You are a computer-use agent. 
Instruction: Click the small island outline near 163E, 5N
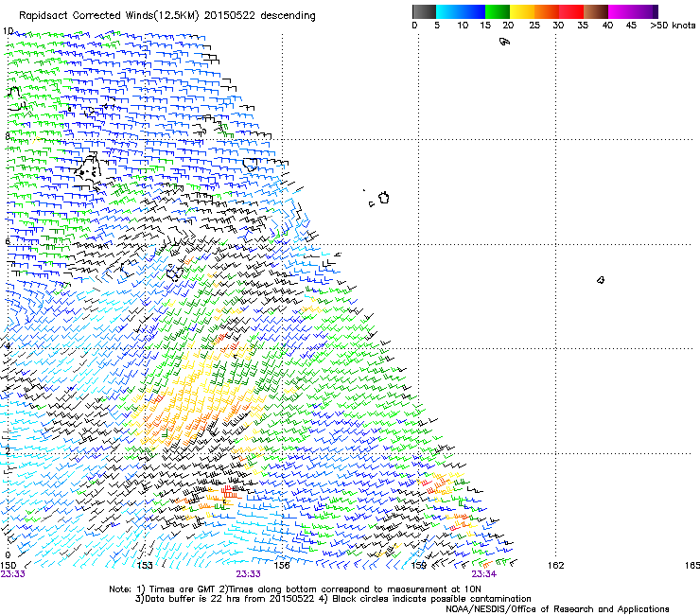click(601, 280)
